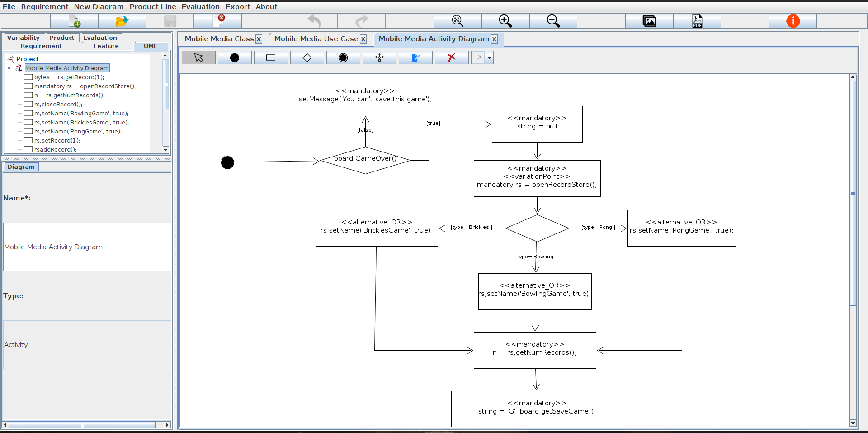This screenshot has height=433, width=868.
Task: Check the 'rs,setRecord(1);' box
Action: [x=28, y=141]
